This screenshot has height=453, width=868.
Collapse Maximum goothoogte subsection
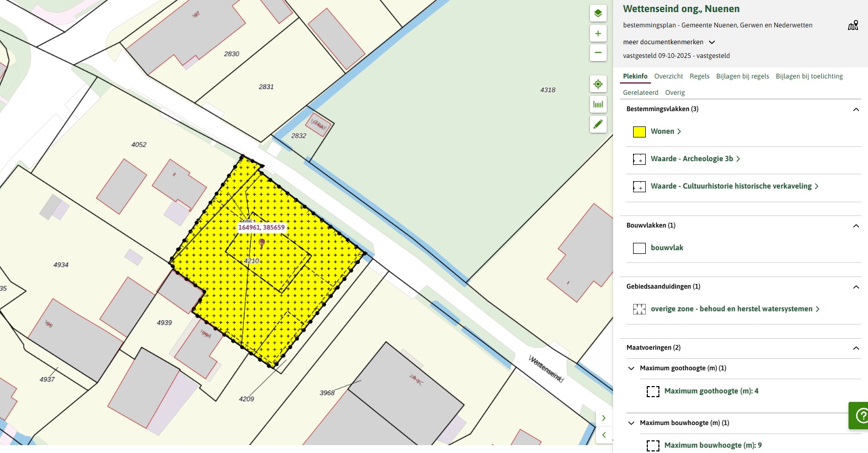coord(632,368)
